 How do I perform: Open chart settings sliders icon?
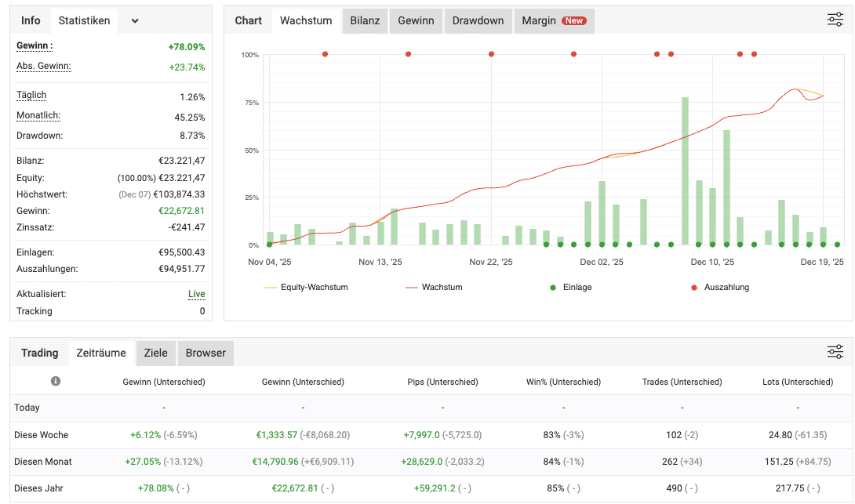click(x=835, y=20)
